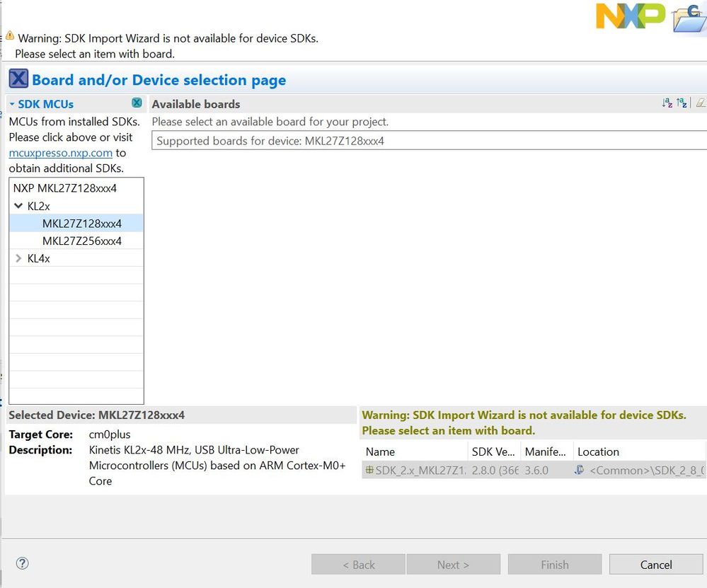Screen dimensions: 707x588
Task: Click the Next > button
Action: coord(453,565)
